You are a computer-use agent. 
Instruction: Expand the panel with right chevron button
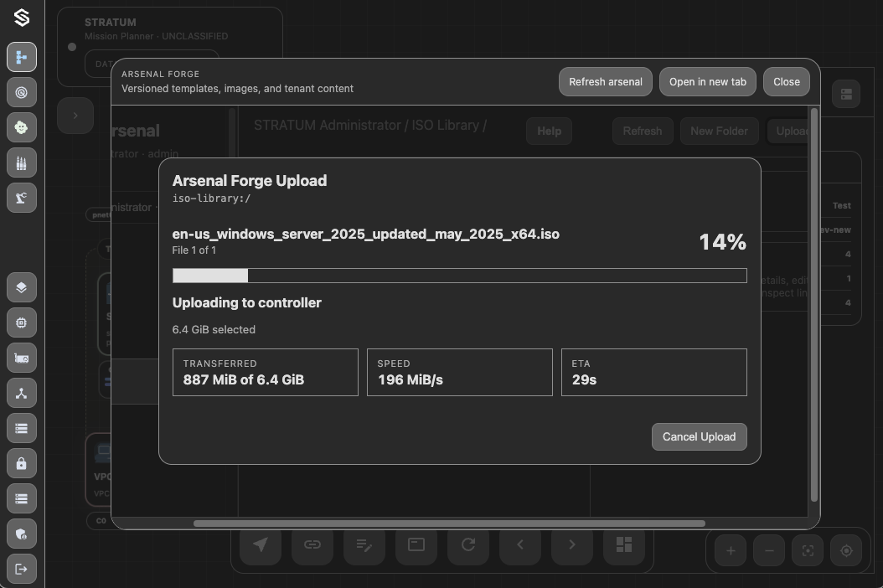click(75, 116)
